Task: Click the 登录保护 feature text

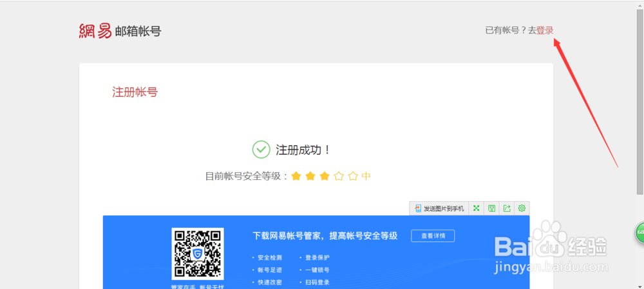Action: coord(317,257)
